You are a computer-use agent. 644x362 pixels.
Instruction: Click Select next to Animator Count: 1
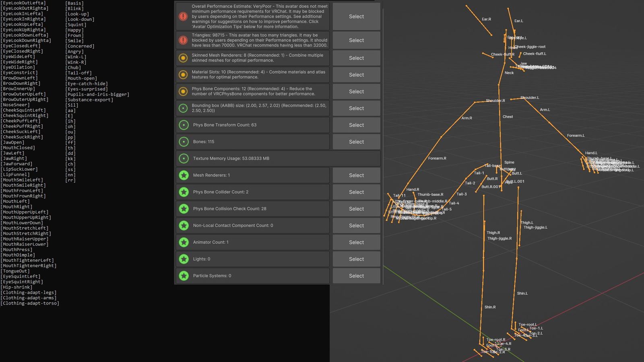point(356,243)
